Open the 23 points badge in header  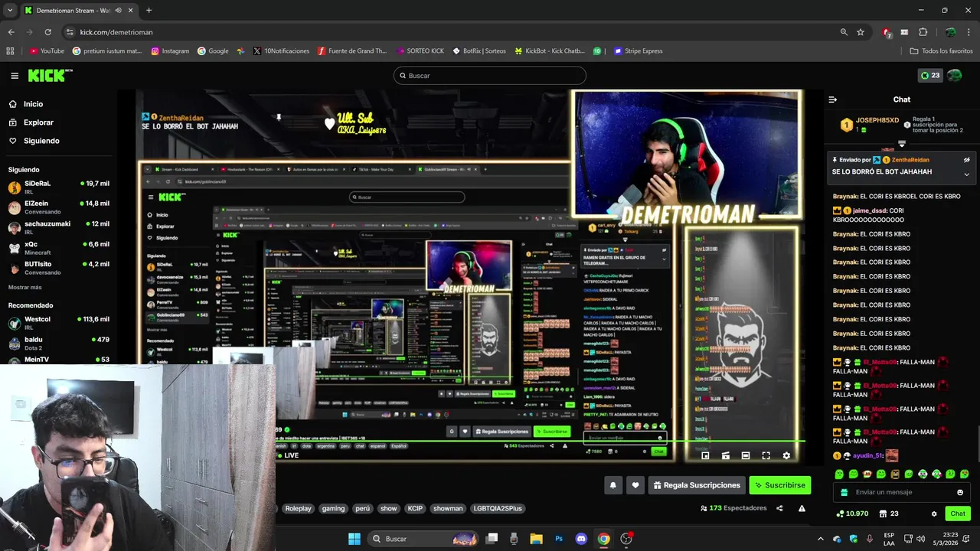pos(930,76)
